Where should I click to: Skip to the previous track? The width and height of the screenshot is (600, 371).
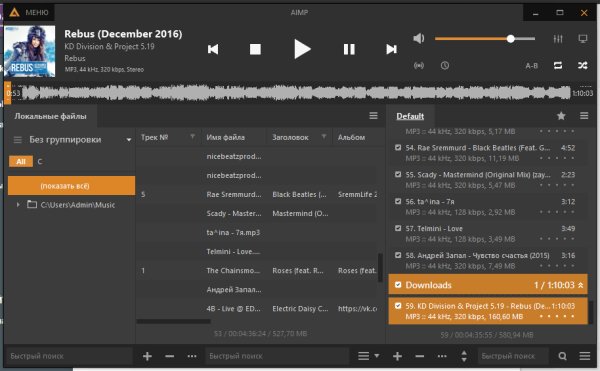click(x=213, y=49)
